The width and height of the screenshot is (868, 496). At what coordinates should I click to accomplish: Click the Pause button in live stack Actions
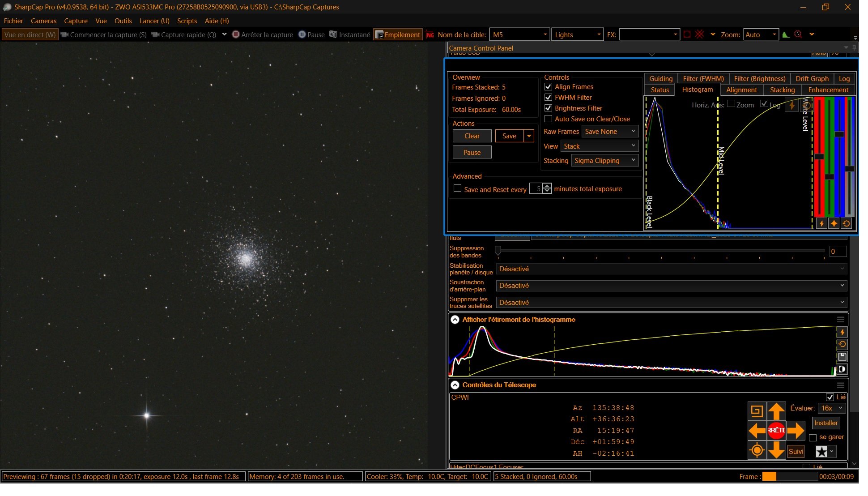click(472, 152)
